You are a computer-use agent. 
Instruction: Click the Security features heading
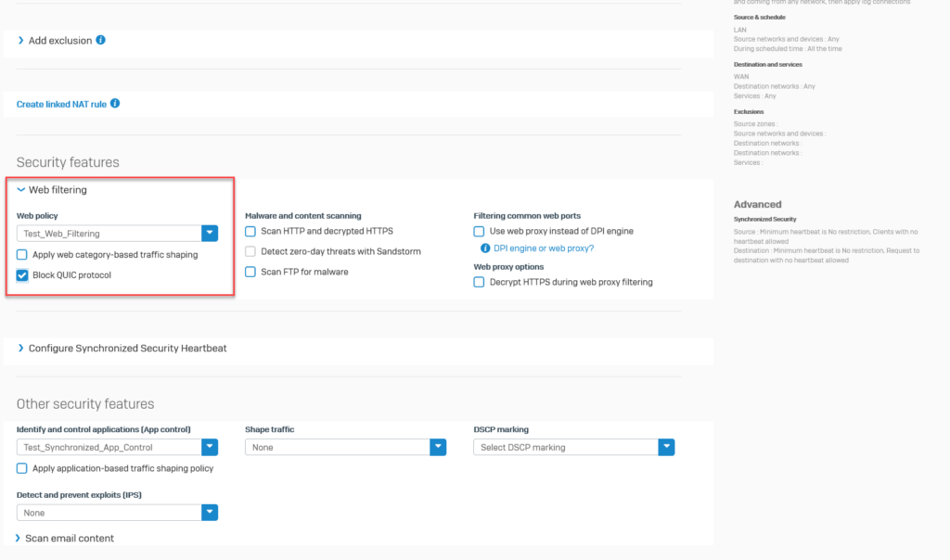(x=68, y=162)
